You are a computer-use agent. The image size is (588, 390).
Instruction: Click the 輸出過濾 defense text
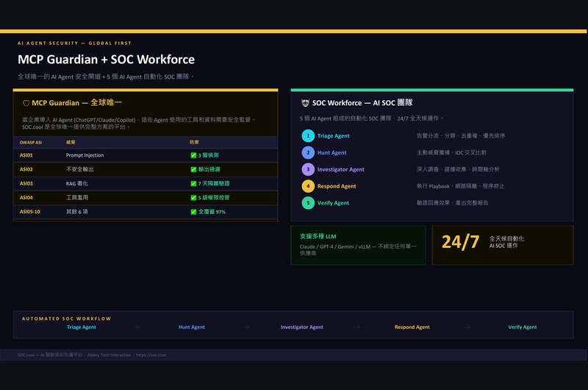point(209,169)
